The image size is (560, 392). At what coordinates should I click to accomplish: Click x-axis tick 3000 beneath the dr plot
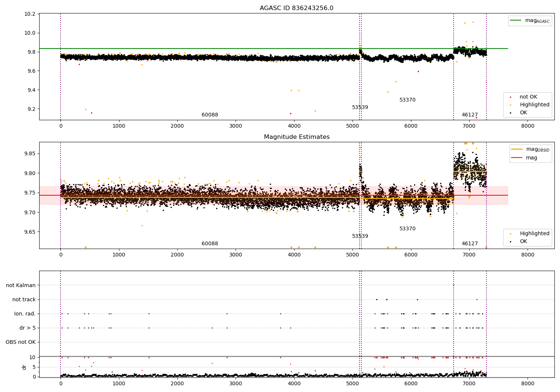pos(236,384)
